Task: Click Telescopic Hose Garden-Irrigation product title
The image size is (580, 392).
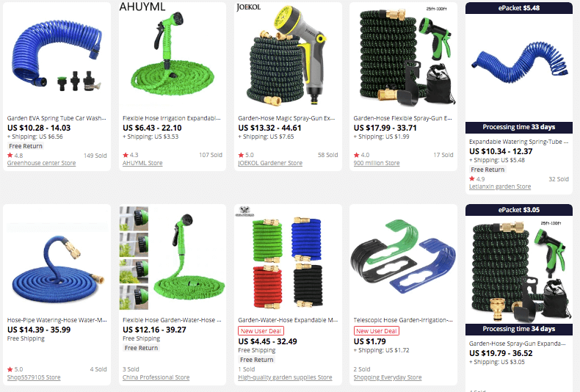Action: coord(403,320)
